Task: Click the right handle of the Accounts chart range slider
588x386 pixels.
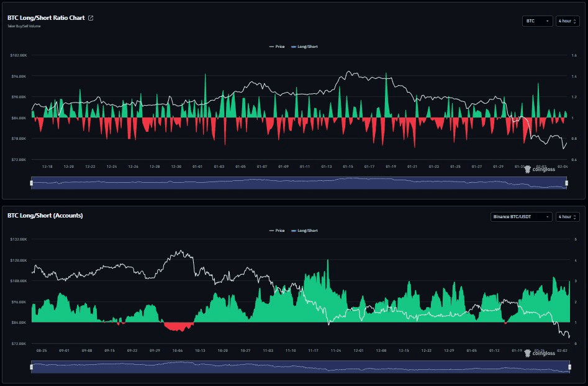Action: [x=567, y=367]
